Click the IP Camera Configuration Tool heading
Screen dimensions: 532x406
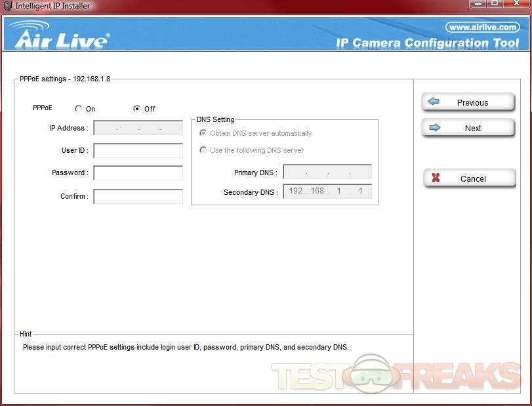pyautogui.click(x=427, y=43)
